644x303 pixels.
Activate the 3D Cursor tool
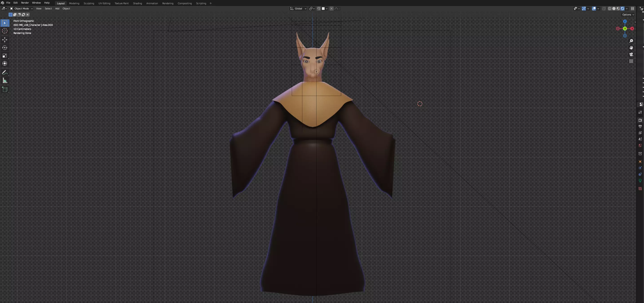(5, 31)
